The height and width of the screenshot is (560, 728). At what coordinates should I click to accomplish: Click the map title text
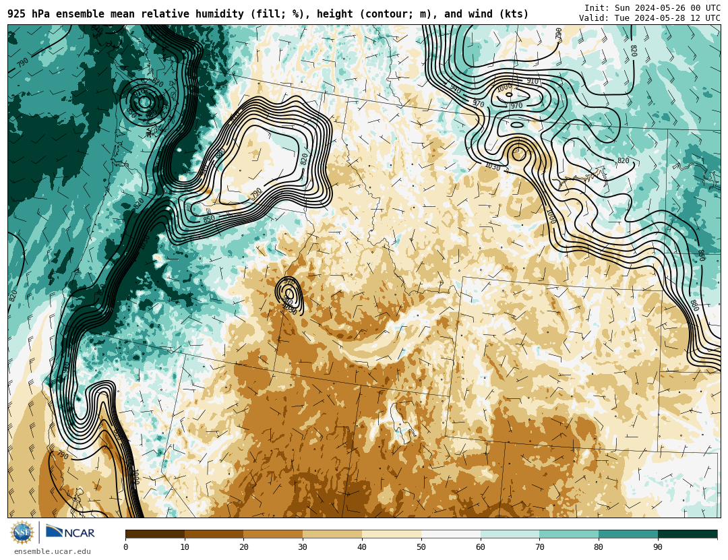268,14
